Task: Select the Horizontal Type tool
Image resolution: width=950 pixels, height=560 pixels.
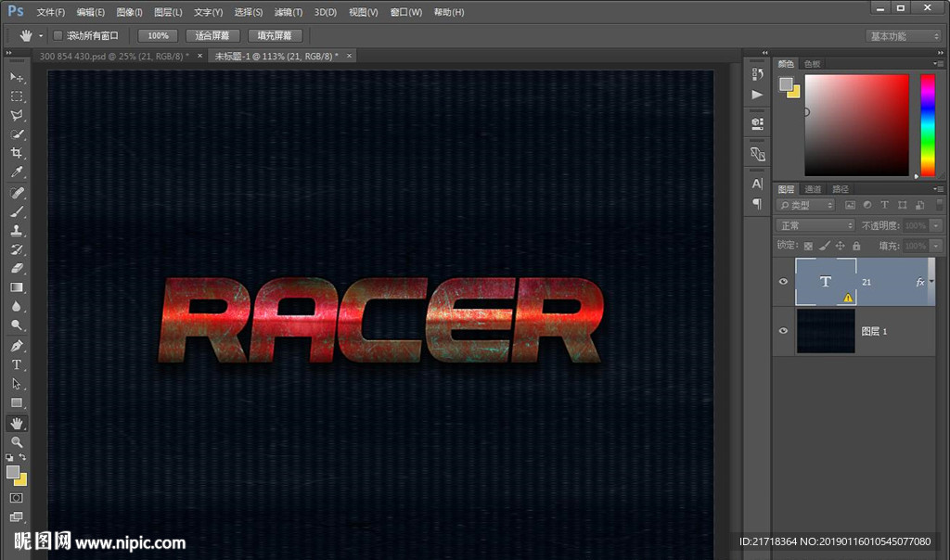Action: [x=17, y=364]
